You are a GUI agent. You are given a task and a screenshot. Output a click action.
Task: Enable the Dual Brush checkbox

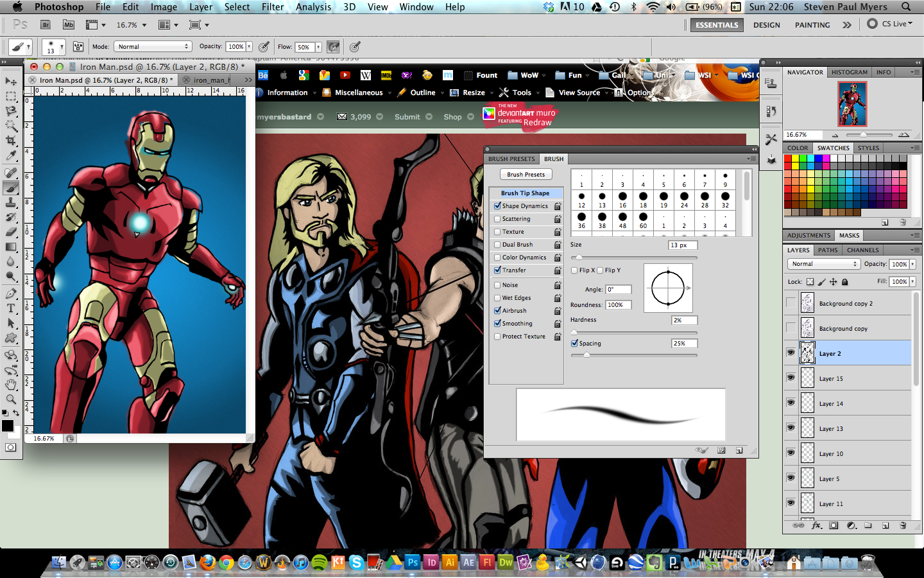pos(497,244)
